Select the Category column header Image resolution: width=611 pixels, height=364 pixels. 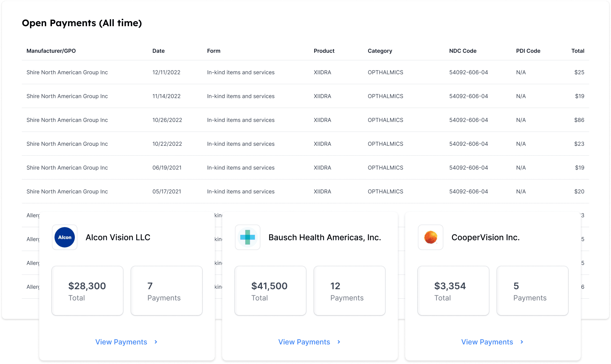[x=380, y=51]
